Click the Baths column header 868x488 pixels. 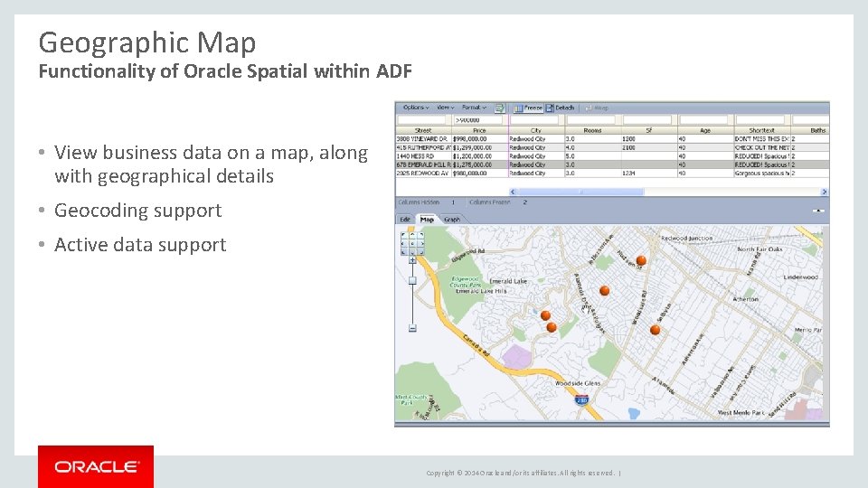(810, 130)
